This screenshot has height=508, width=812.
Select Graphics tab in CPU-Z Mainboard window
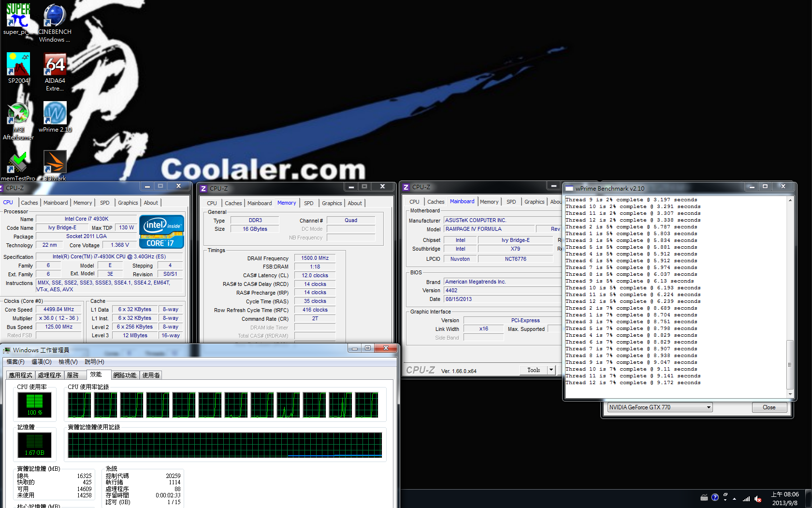(535, 202)
